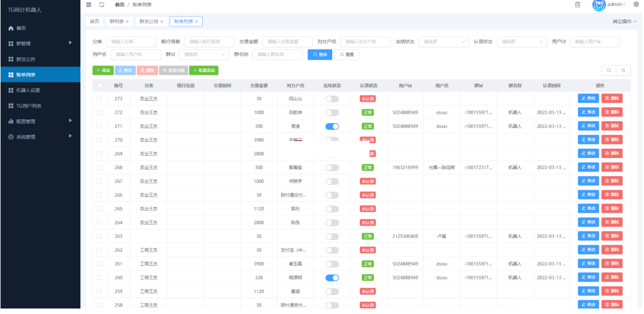Viewport: 644px width, 314px height.
Task: Close the 群发公告 tab
Action: point(162,21)
